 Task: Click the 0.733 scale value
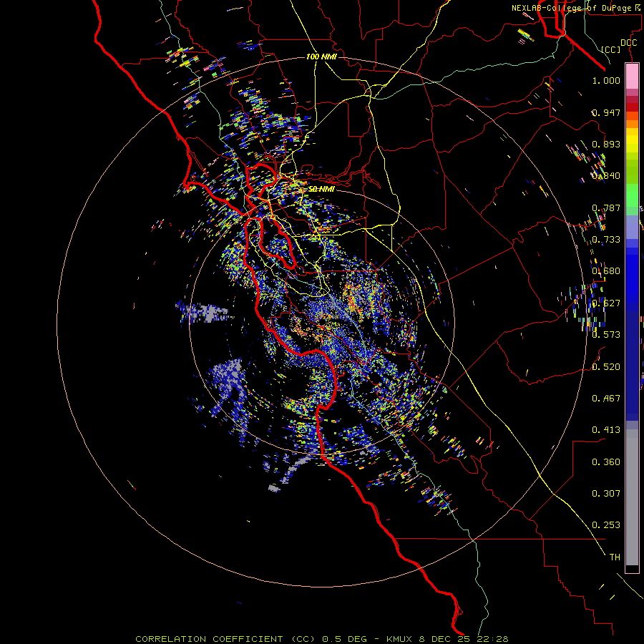click(606, 240)
